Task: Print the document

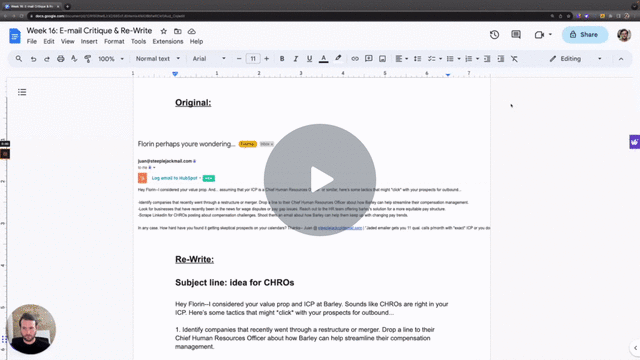Action: [60, 59]
